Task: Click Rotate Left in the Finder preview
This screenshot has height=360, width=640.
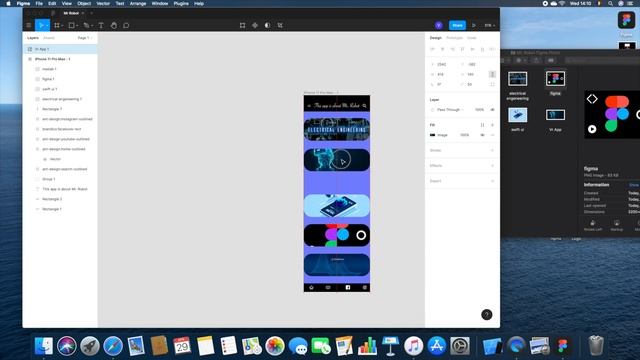Action: click(x=593, y=225)
